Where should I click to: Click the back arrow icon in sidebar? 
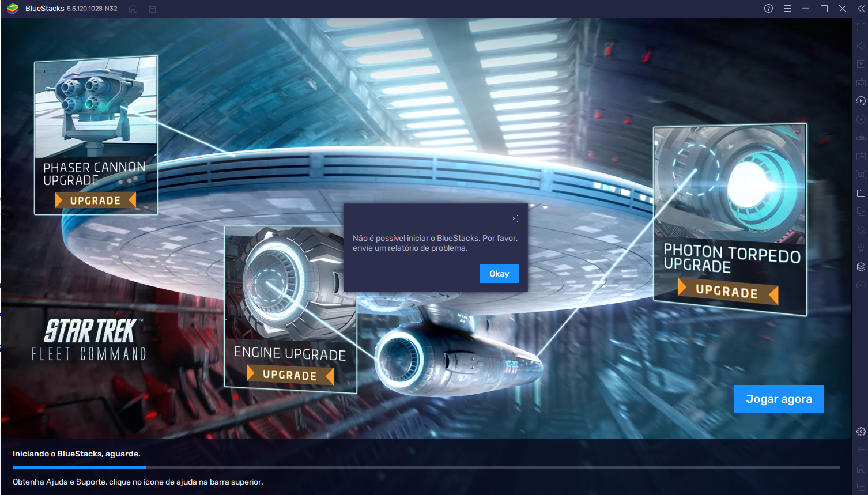point(861,450)
